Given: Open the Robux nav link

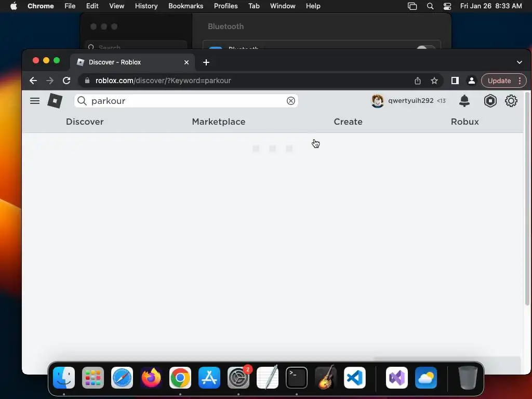Looking at the screenshot, I should [465, 122].
